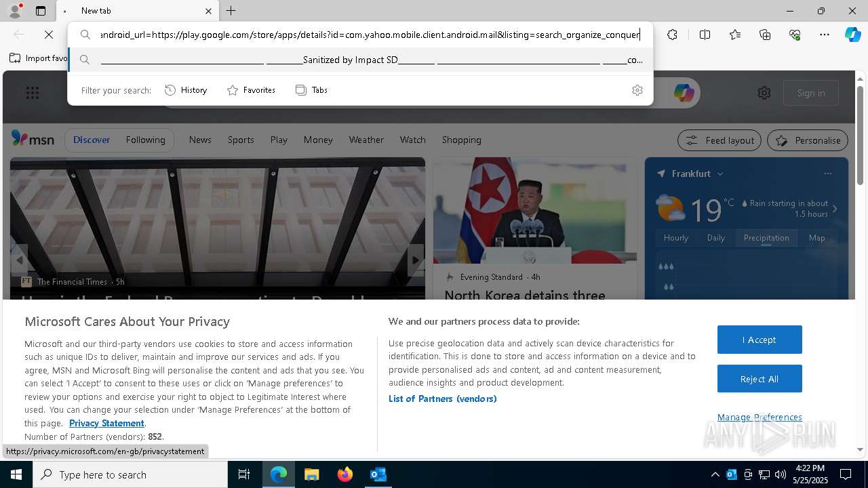Open List of Partners (vendors) link
This screenshot has width=868, height=488.
pyautogui.click(x=442, y=399)
